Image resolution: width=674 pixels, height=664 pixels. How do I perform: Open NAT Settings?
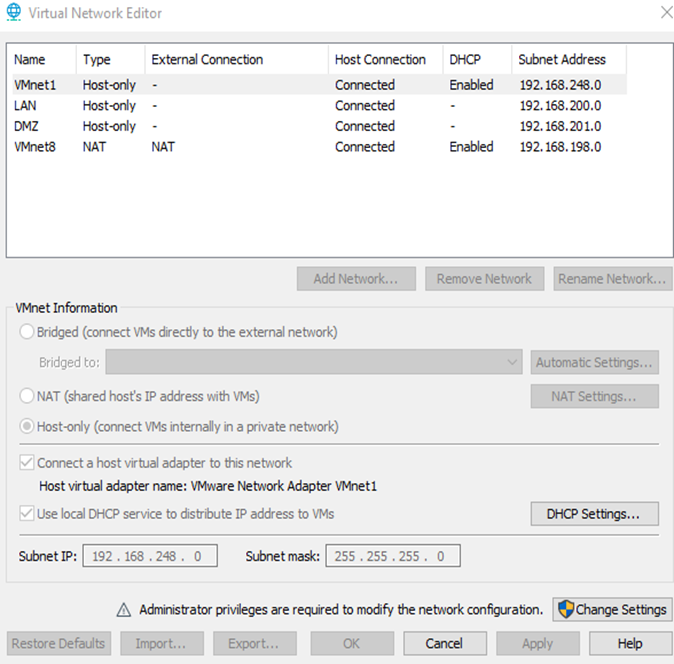594,396
